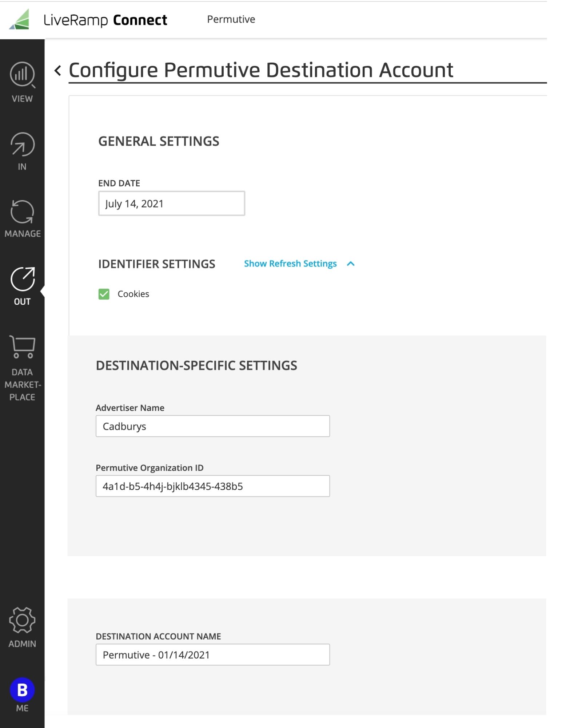Open the End Date picker field

172,203
